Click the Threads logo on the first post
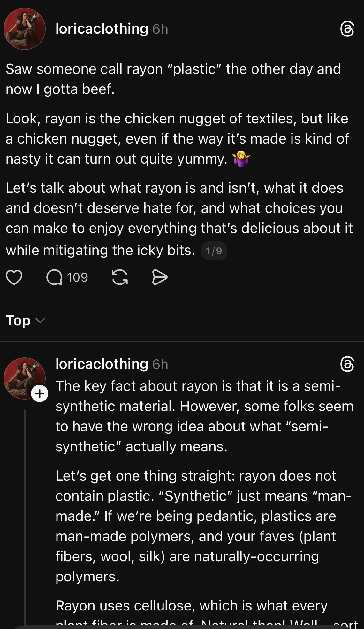364x629 pixels. tap(347, 29)
